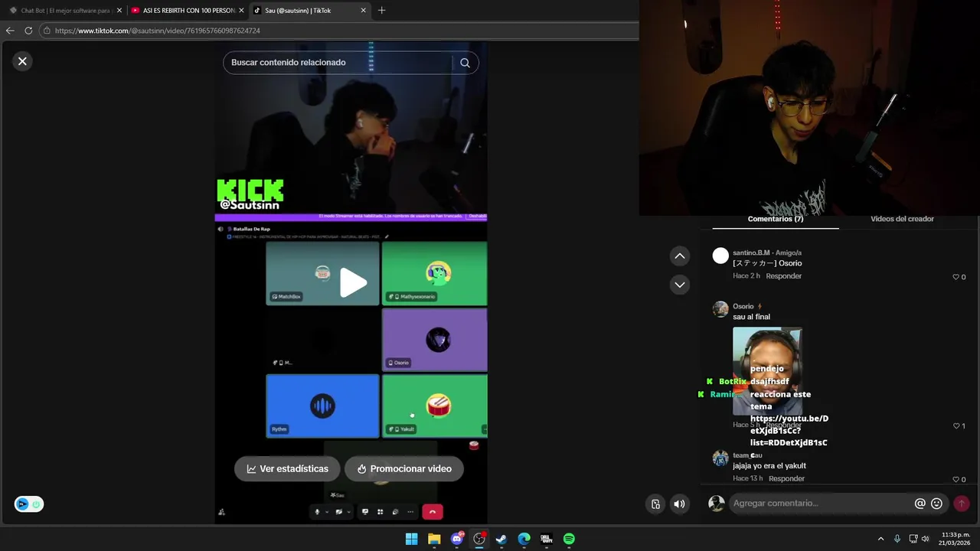Close the 'Chat Bot' browser tab
The width and height of the screenshot is (980, 551).
[x=119, y=11]
